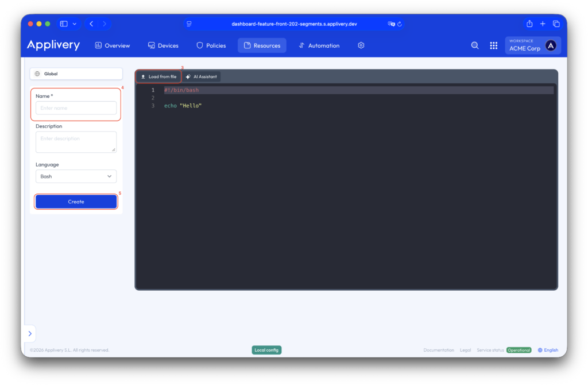The height and width of the screenshot is (385, 588).
Task: Select the AI Assistant tab in editor
Action: coord(201,76)
